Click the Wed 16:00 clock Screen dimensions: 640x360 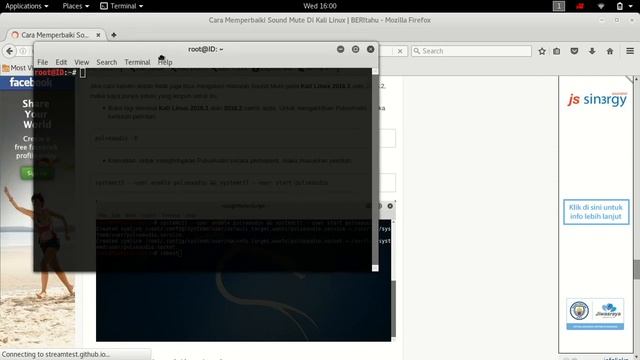pos(320,6)
